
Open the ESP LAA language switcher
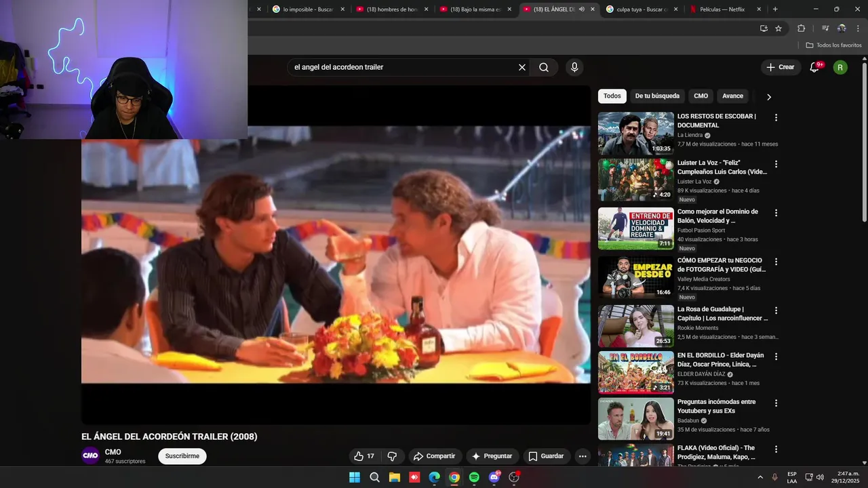coord(792,477)
